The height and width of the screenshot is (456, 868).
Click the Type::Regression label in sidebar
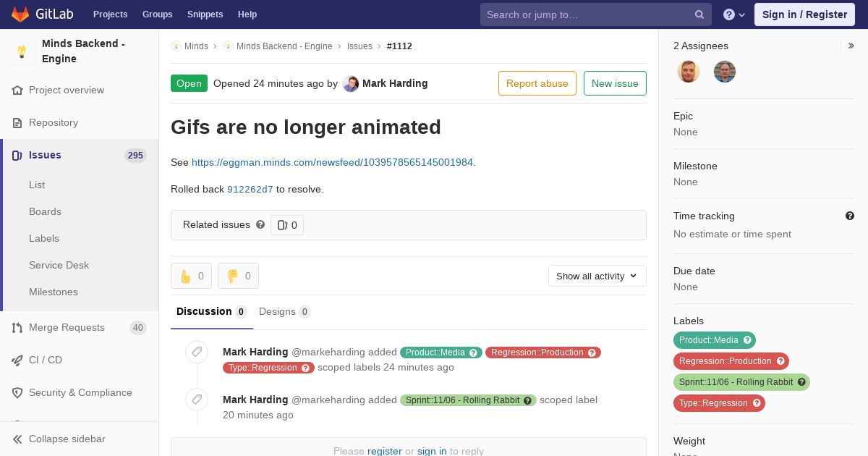pos(719,403)
